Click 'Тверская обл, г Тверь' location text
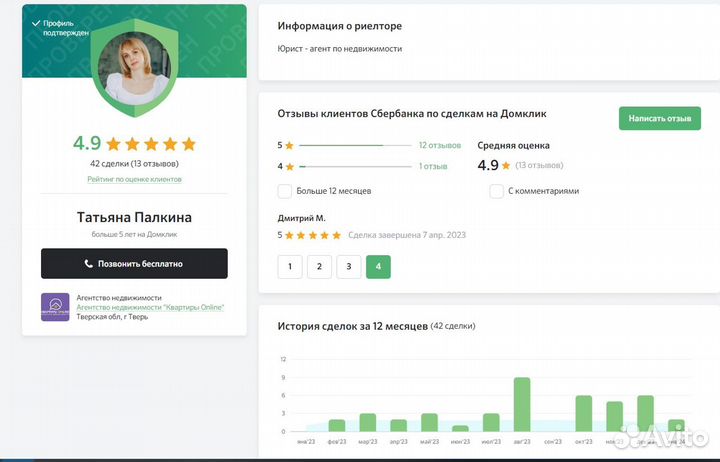 point(112,317)
